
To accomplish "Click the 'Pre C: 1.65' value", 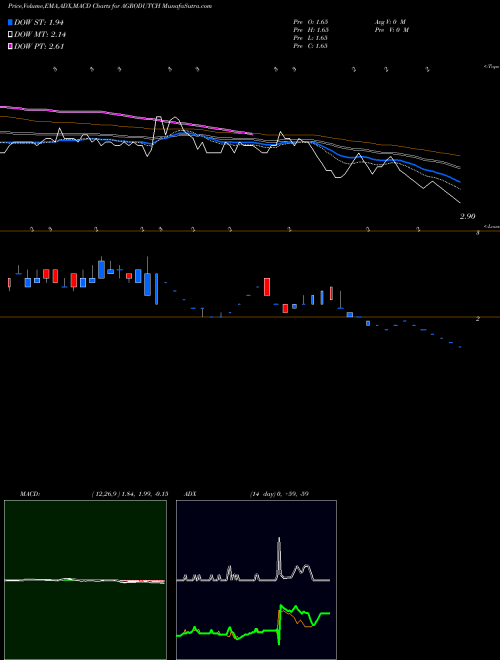I will 311,46.
